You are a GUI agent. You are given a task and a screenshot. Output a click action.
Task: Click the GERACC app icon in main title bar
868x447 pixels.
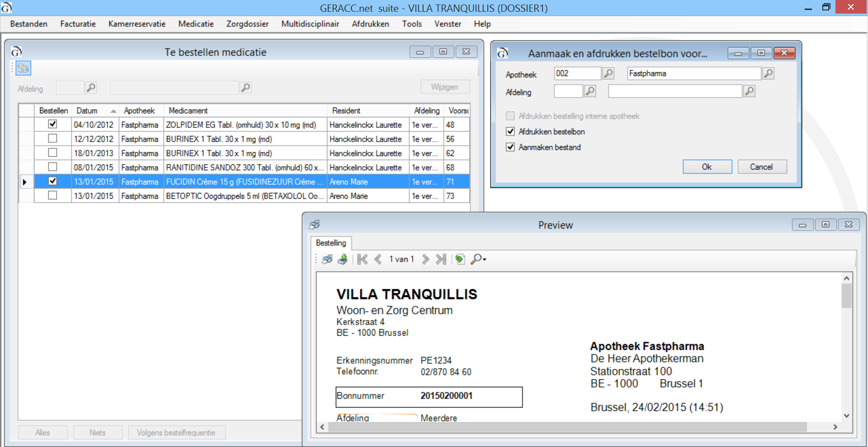tap(6, 7)
